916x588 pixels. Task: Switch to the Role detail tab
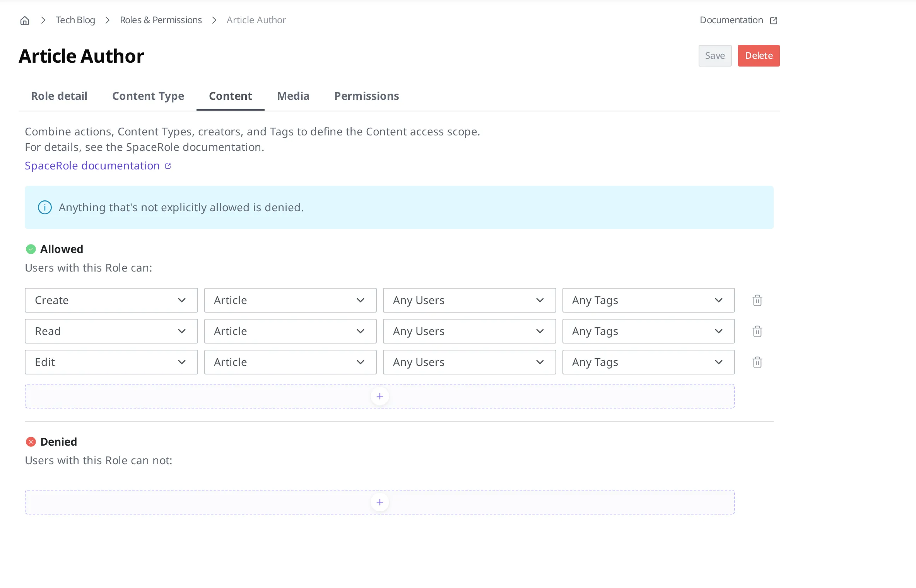click(x=59, y=96)
